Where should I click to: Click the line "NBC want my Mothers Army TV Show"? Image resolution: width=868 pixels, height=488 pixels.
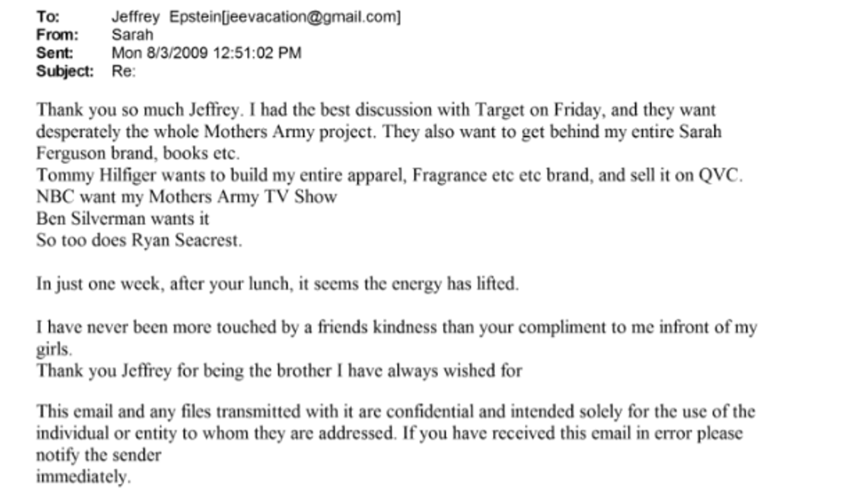[187, 197]
